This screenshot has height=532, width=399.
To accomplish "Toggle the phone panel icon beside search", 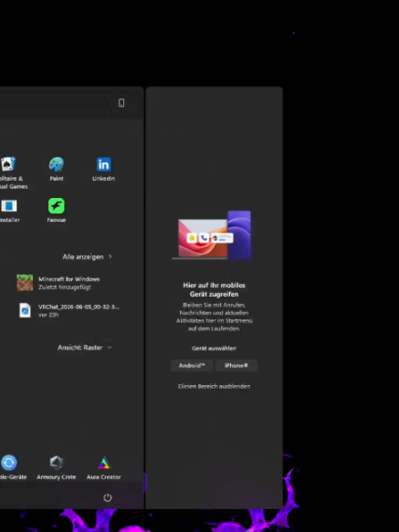I will tap(121, 103).
